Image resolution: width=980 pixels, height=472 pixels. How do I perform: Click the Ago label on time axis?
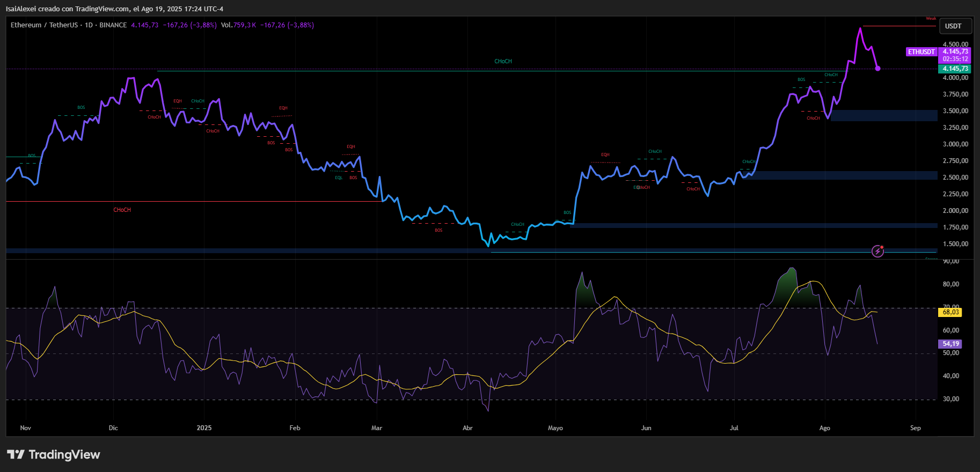(824, 428)
